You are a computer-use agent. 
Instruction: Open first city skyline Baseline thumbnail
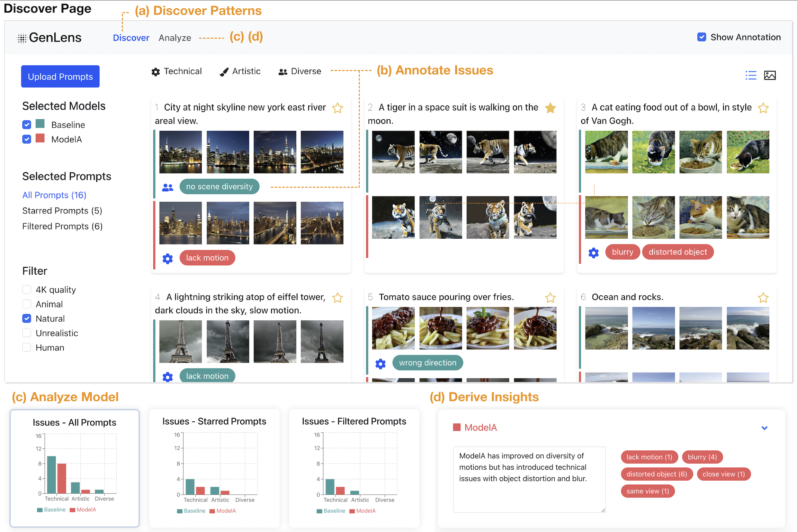(x=180, y=152)
